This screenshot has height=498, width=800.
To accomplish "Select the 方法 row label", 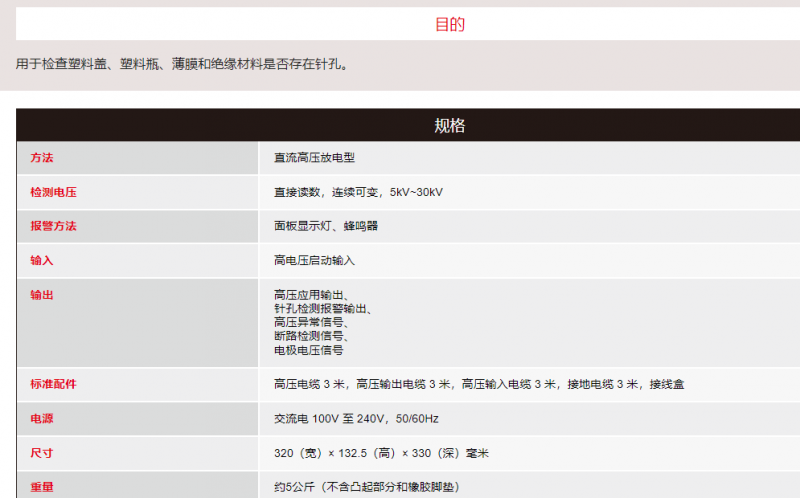I will click(x=42, y=158).
